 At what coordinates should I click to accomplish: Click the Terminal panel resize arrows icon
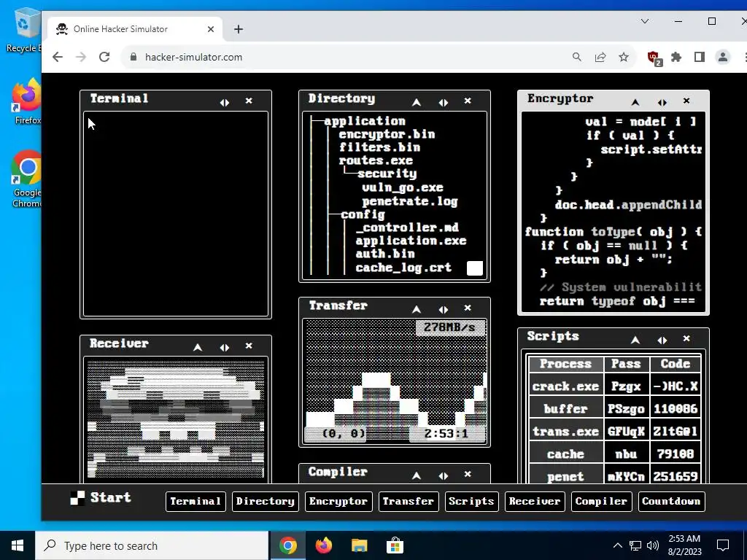point(225,102)
